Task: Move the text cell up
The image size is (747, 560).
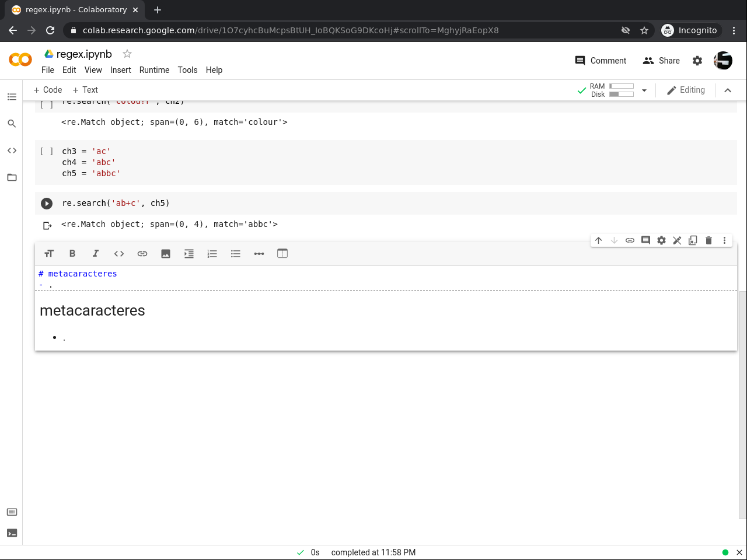Action: pyautogui.click(x=599, y=240)
